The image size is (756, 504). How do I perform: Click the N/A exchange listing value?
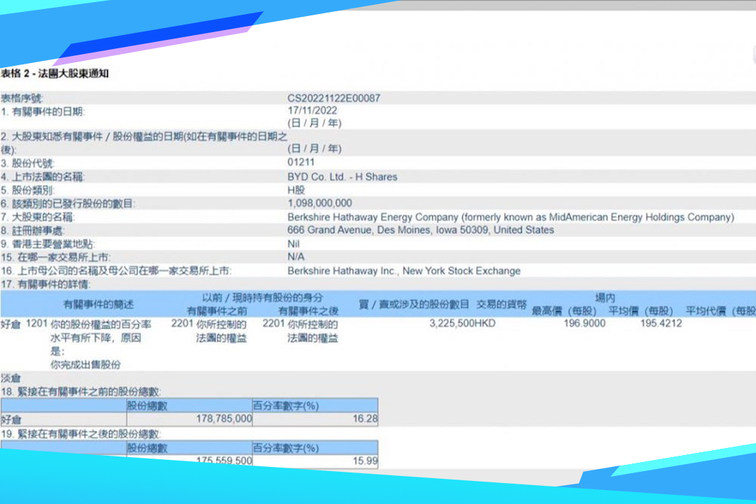(296, 257)
